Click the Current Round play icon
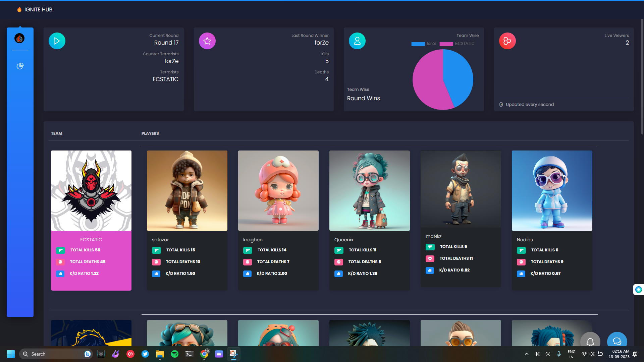This screenshot has height=362, width=644. pos(57,41)
